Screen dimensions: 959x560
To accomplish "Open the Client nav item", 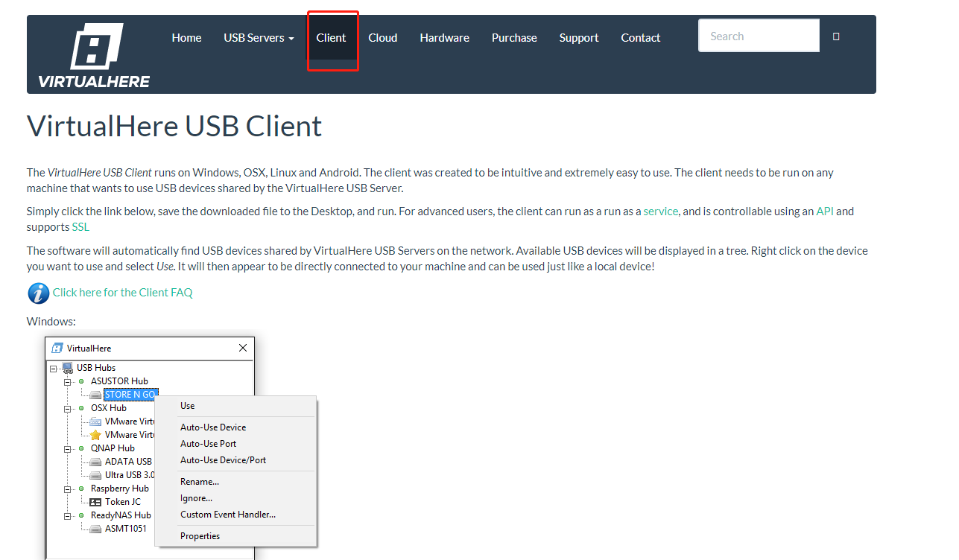I will (331, 37).
